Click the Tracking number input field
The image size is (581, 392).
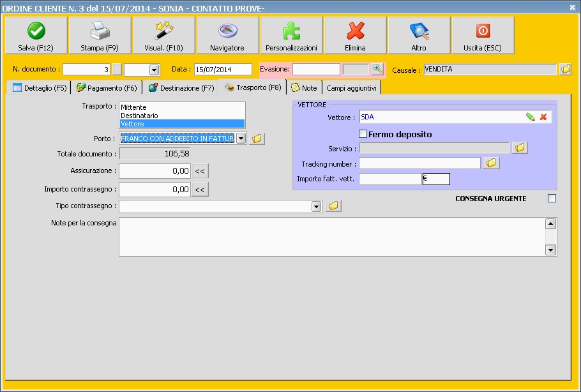(x=420, y=163)
